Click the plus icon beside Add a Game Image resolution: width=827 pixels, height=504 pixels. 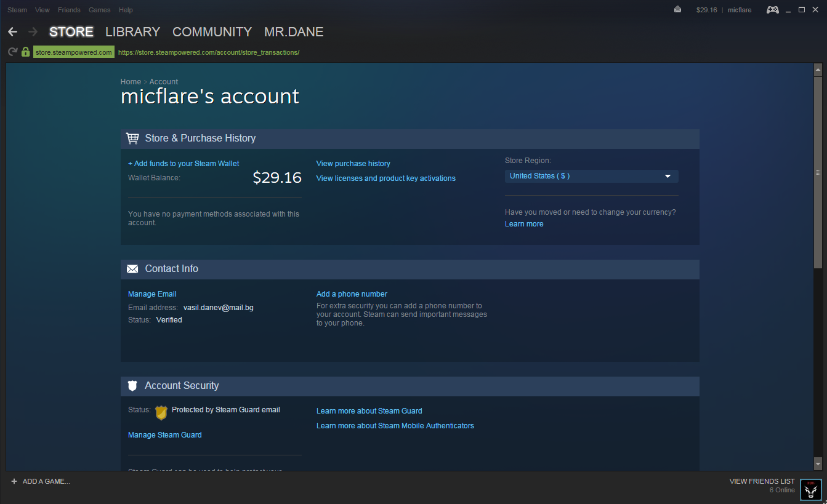click(x=14, y=481)
